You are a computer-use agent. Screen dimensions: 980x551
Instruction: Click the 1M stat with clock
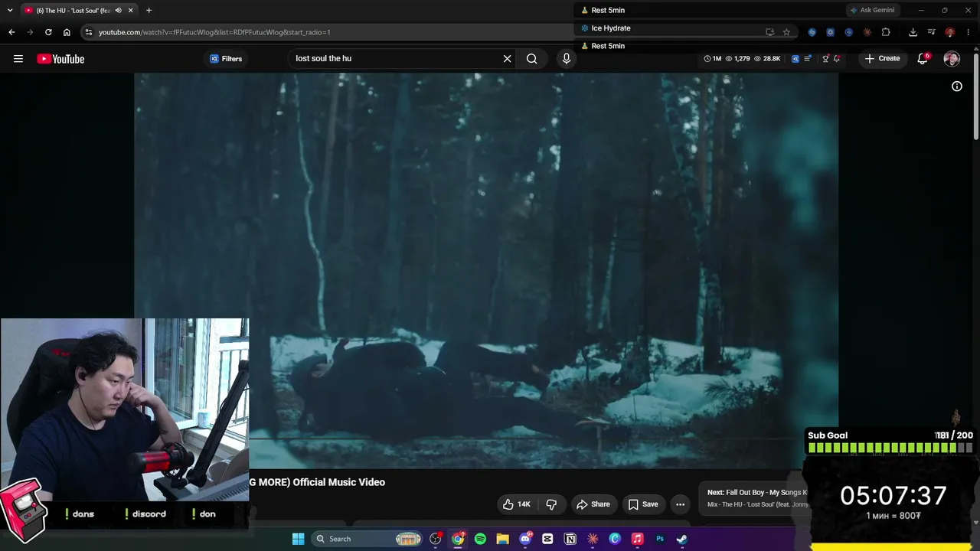tap(713, 59)
